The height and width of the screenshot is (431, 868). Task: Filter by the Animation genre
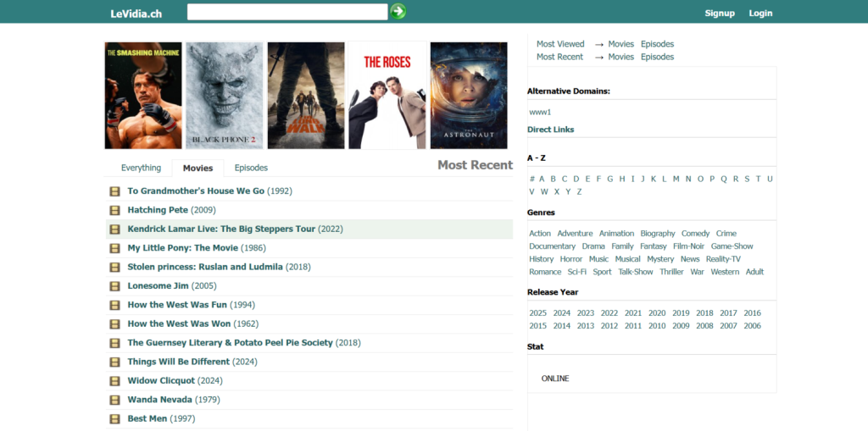616,234
